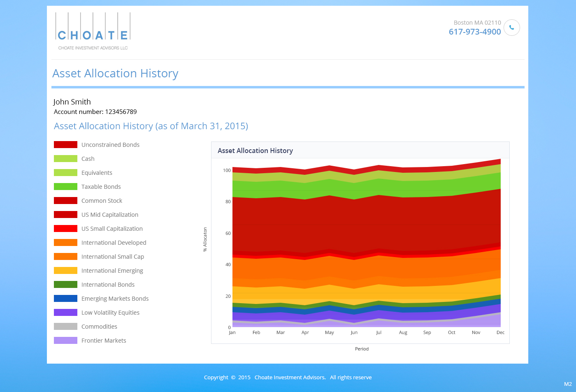
Task: Click the % Allocation axis label
Action: pyautogui.click(x=205, y=239)
